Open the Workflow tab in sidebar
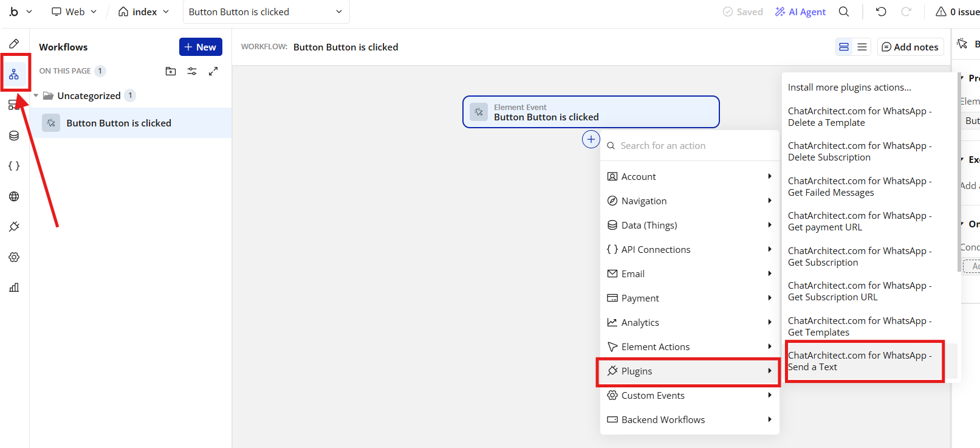This screenshot has width=980, height=448. pos(14,74)
